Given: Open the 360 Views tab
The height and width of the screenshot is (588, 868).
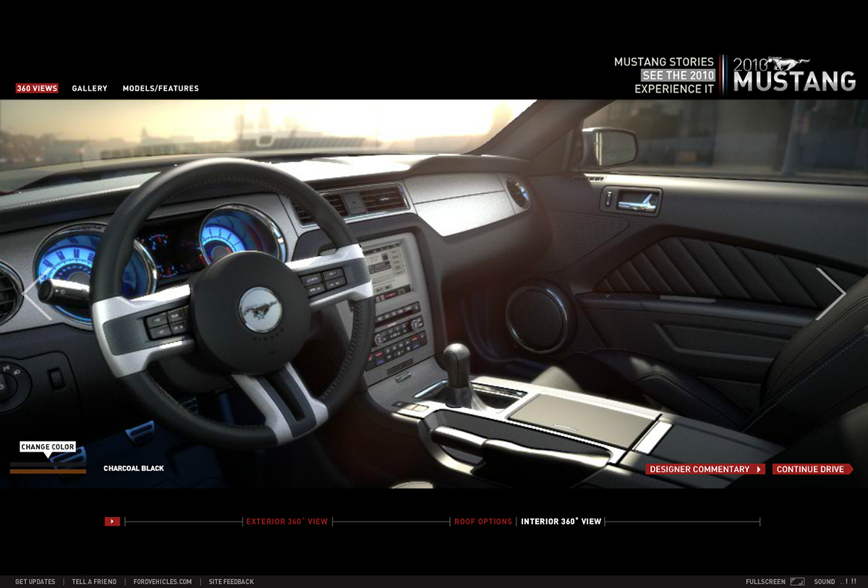Looking at the screenshot, I should coord(37,88).
